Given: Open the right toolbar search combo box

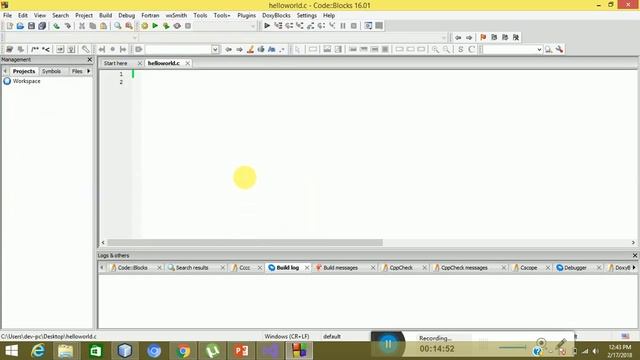Looking at the screenshot, I should (539, 49).
